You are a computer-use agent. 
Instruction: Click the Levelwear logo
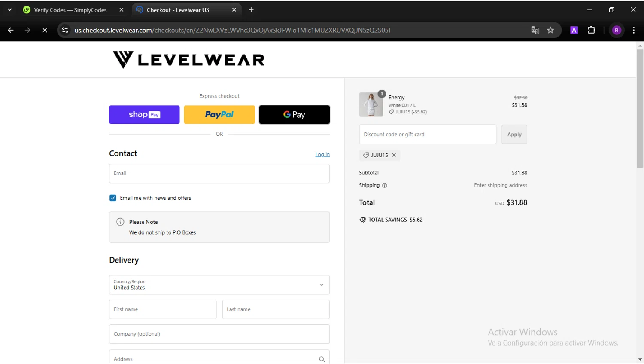pos(188,60)
